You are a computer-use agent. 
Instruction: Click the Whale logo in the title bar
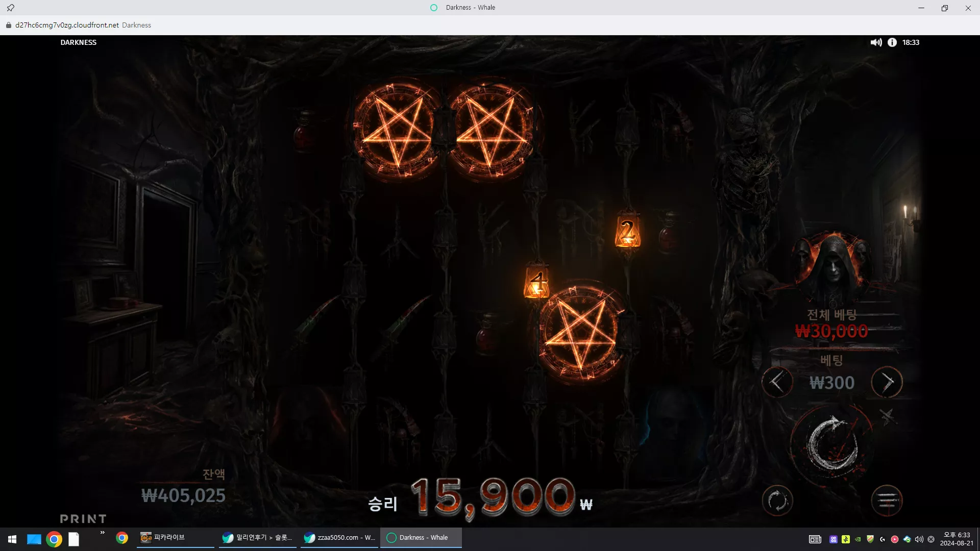click(x=434, y=8)
